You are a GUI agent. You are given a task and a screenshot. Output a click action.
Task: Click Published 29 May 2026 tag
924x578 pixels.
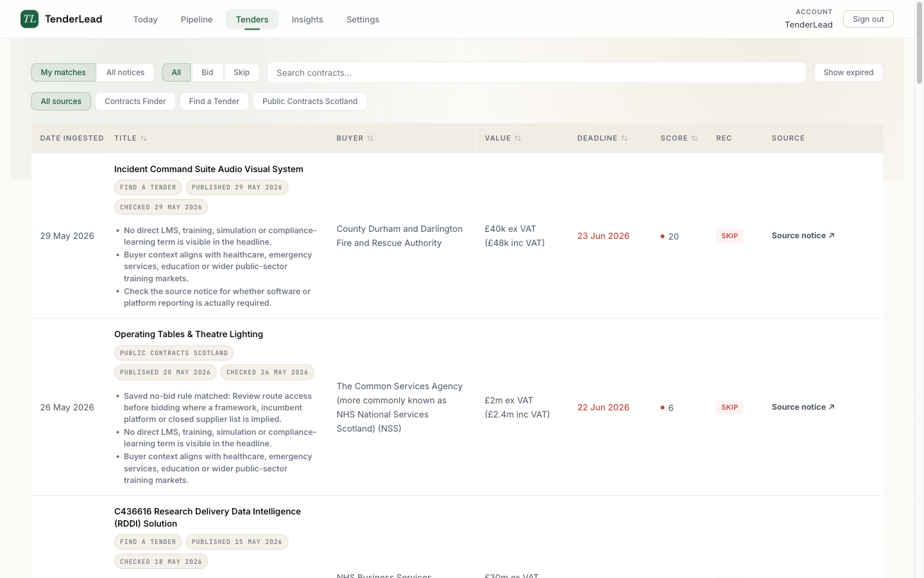pos(237,188)
